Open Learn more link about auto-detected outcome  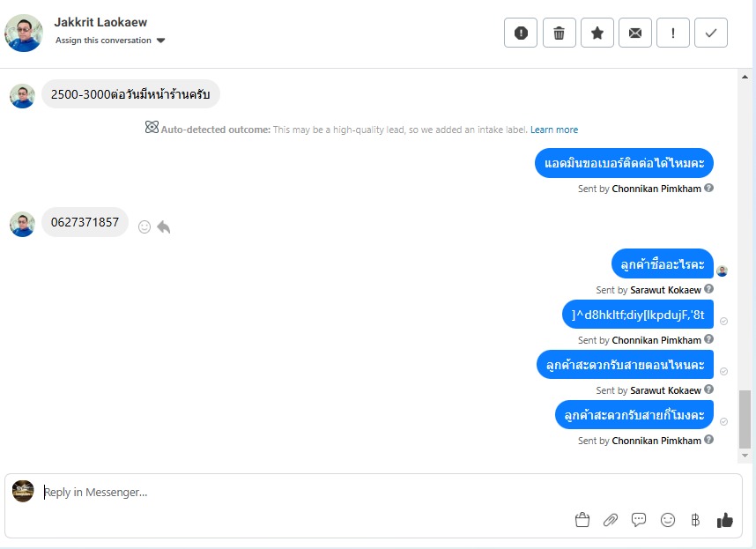point(554,130)
